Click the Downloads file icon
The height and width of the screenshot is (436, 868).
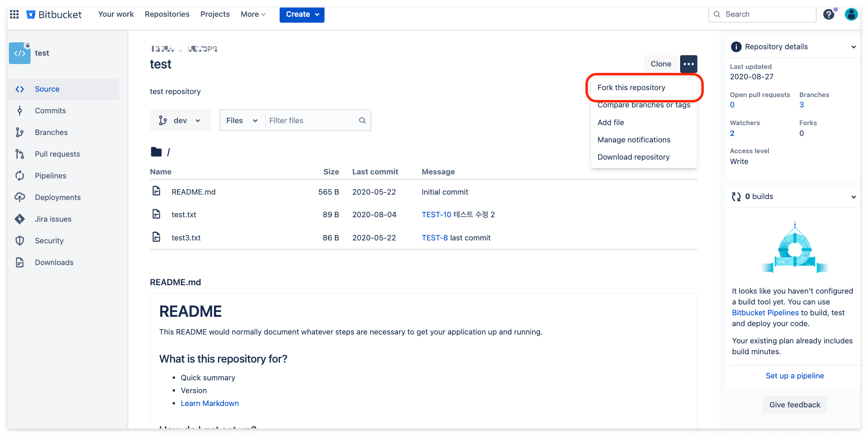(x=20, y=263)
